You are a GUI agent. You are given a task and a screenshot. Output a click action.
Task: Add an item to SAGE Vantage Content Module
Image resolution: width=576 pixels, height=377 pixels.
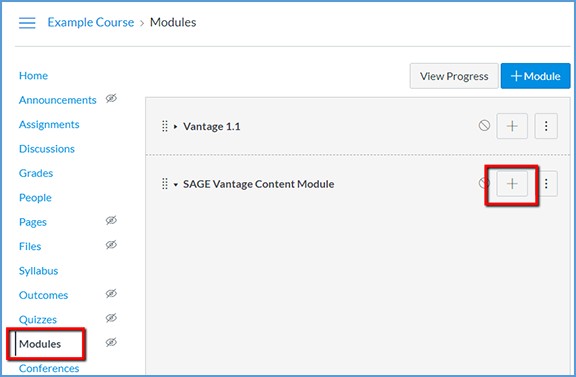(x=512, y=183)
